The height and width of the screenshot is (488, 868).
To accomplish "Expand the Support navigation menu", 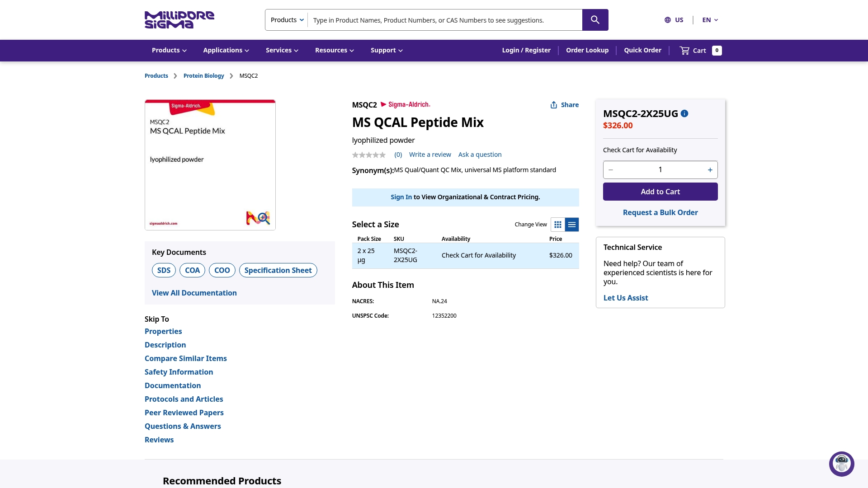I will point(387,50).
